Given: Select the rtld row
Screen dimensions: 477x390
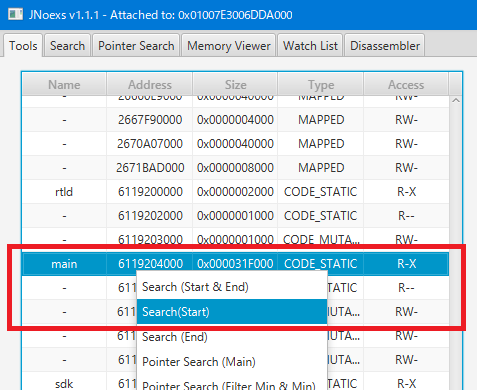Looking at the screenshot, I should (x=236, y=192).
